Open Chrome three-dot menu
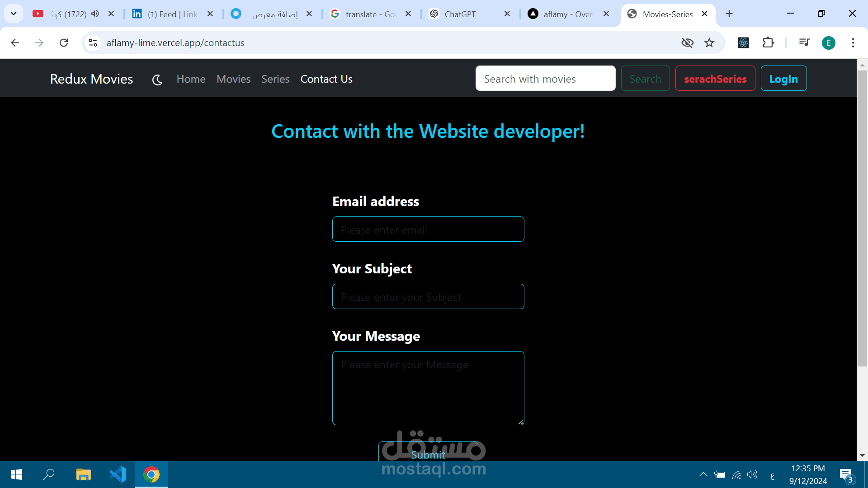Screen dimensions: 868x488 point(853,43)
